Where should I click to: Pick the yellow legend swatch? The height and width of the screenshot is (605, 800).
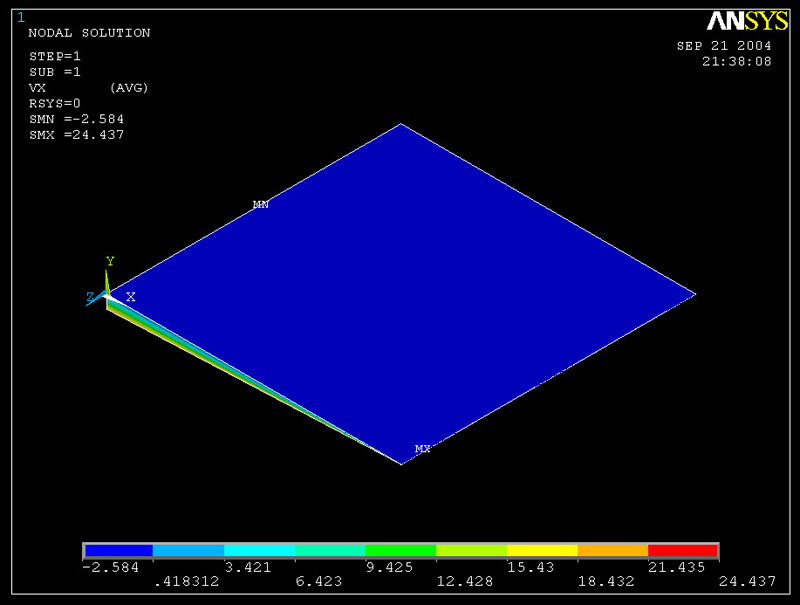pyautogui.click(x=542, y=550)
